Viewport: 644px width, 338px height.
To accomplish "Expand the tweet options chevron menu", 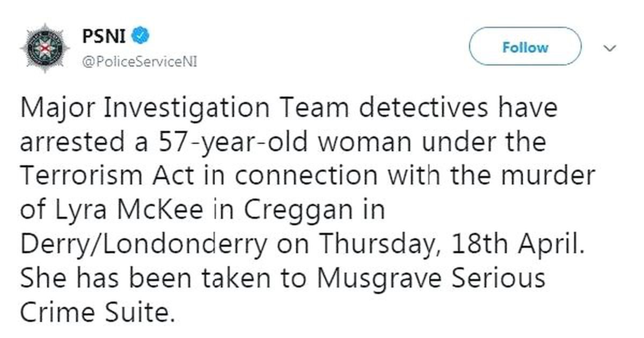I will click(x=610, y=49).
